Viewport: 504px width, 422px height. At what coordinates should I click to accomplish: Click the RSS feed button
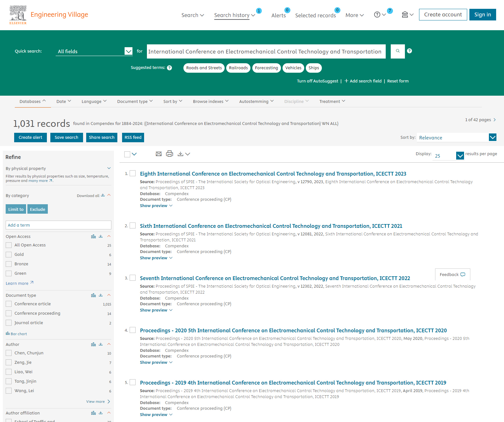(x=133, y=138)
